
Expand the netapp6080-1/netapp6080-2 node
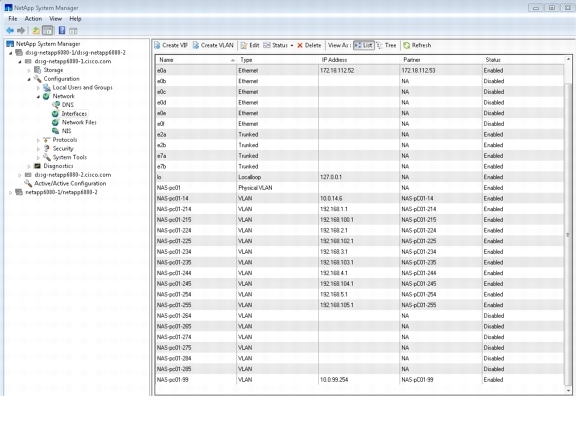pyautogui.click(x=11, y=193)
